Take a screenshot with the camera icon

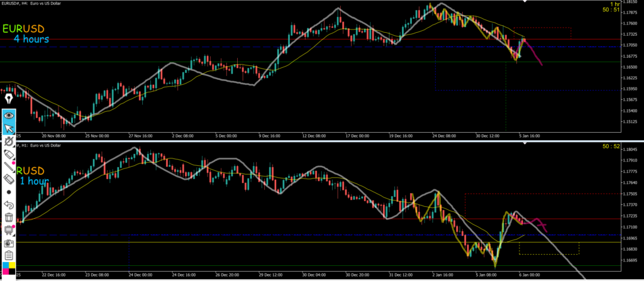tap(9, 243)
